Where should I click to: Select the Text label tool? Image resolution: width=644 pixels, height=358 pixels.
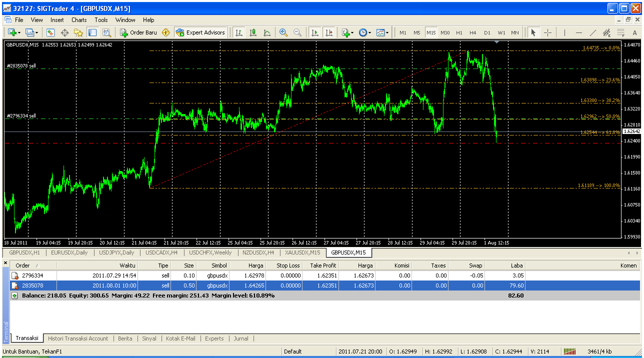[635, 32]
